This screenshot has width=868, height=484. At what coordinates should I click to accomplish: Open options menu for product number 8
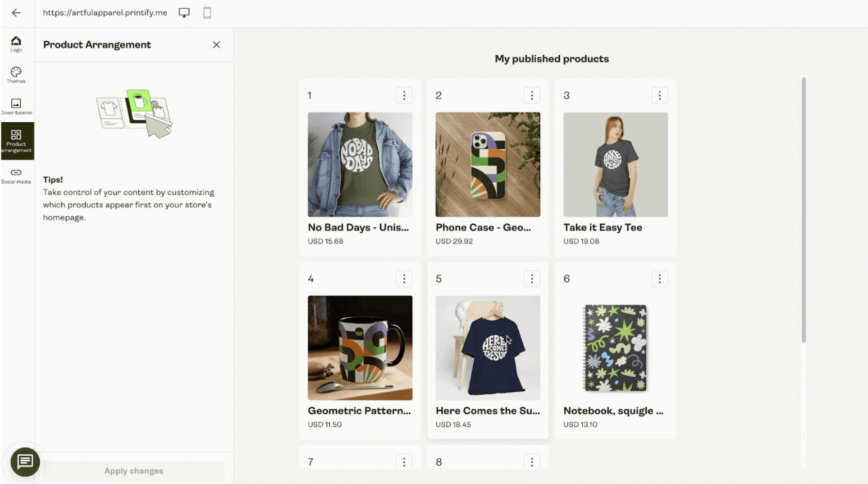coord(532,461)
